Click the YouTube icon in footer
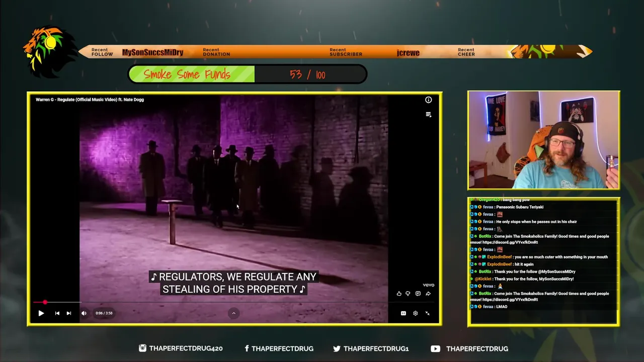Image resolution: width=644 pixels, height=362 pixels. coord(435,348)
